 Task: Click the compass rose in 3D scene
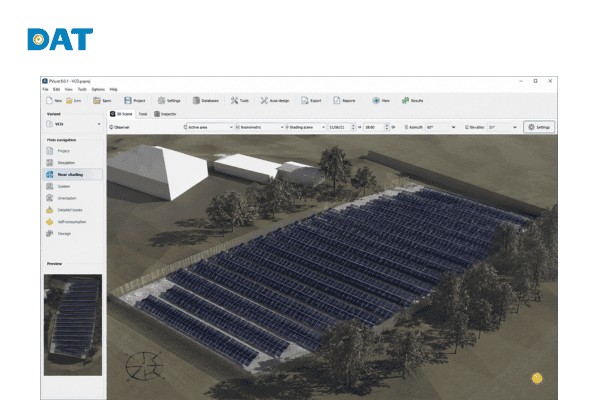coord(144,366)
